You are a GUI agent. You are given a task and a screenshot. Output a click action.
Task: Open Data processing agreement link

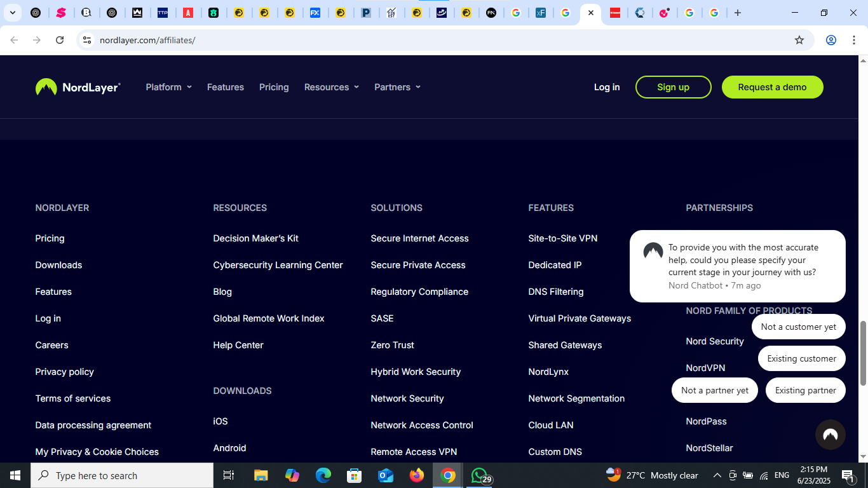point(93,425)
